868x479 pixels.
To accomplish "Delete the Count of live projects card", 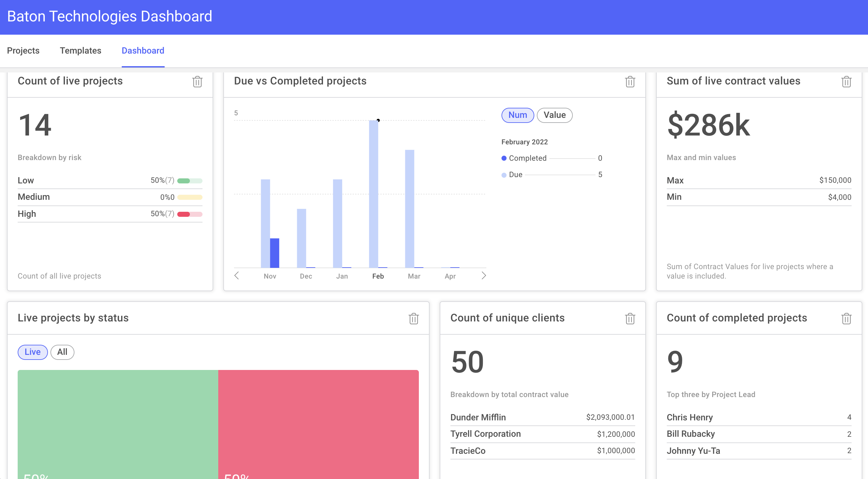I will 197,82.
